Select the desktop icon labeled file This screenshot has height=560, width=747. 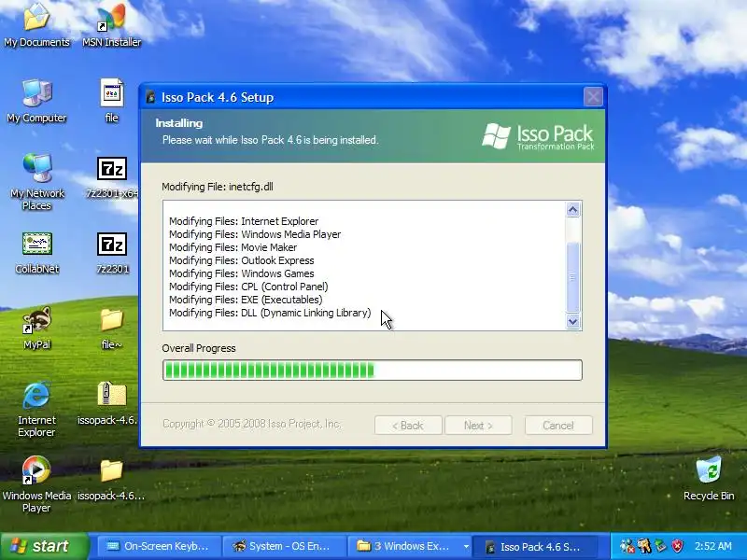pyautogui.click(x=111, y=101)
